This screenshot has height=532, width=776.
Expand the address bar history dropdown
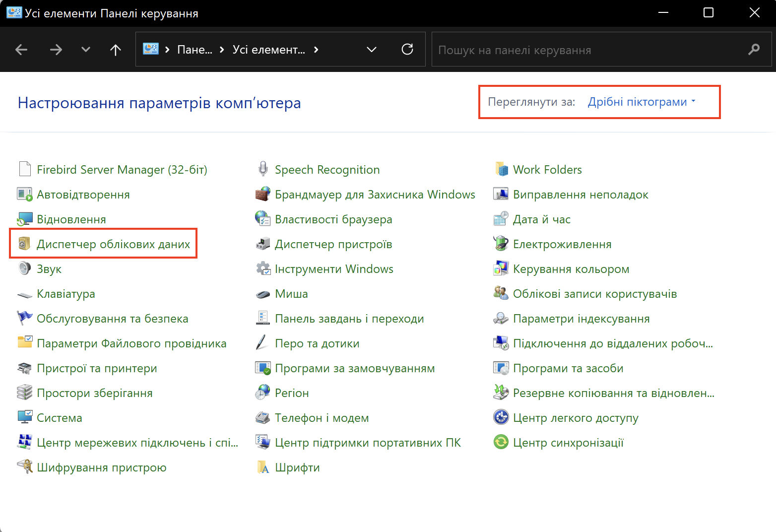coord(371,49)
